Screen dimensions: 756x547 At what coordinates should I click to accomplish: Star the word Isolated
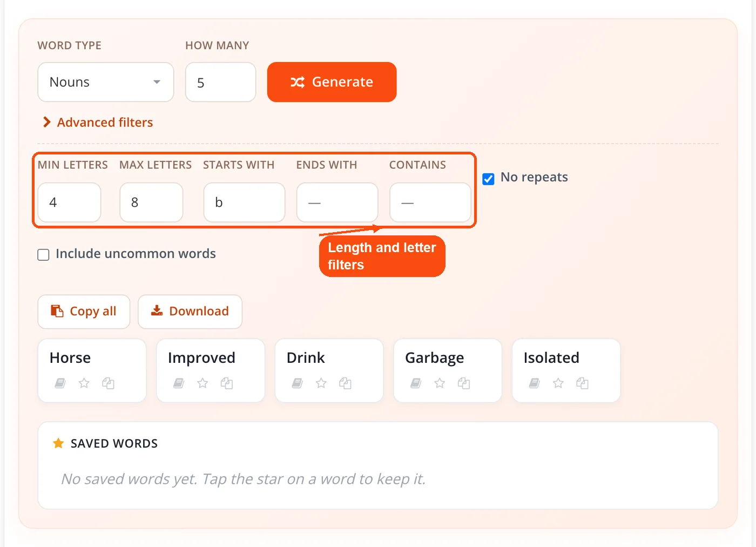pyautogui.click(x=558, y=383)
